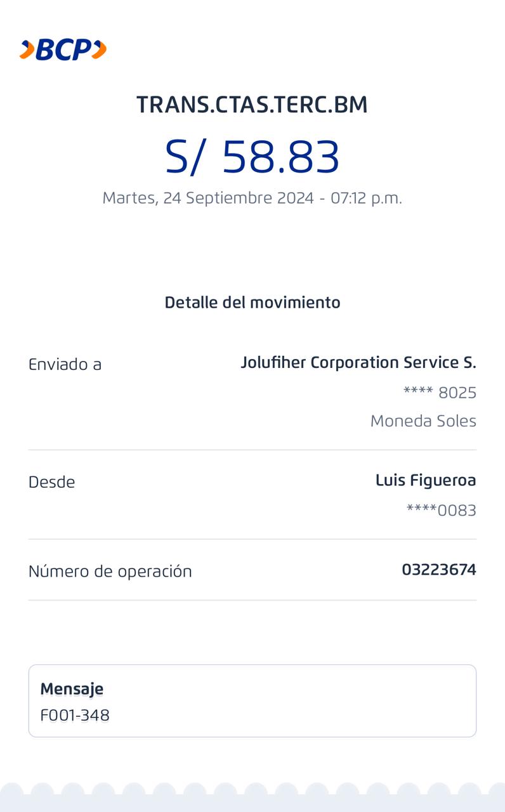Click the Mensaje field label
The width and height of the screenshot is (505, 812).
(72, 688)
